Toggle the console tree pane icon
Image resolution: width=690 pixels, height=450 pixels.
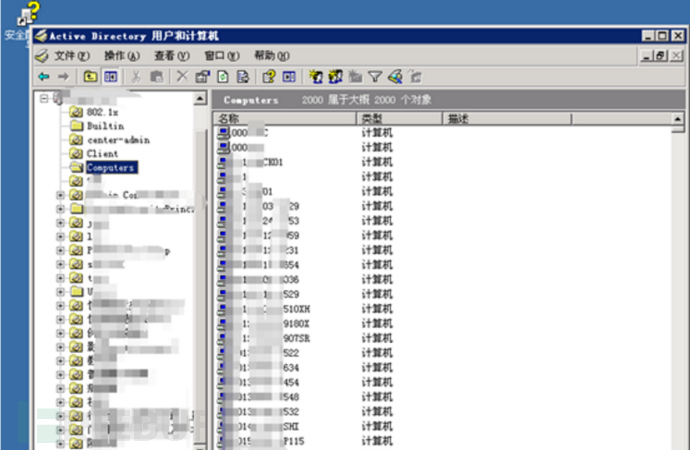pyautogui.click(x=111, y=76)
